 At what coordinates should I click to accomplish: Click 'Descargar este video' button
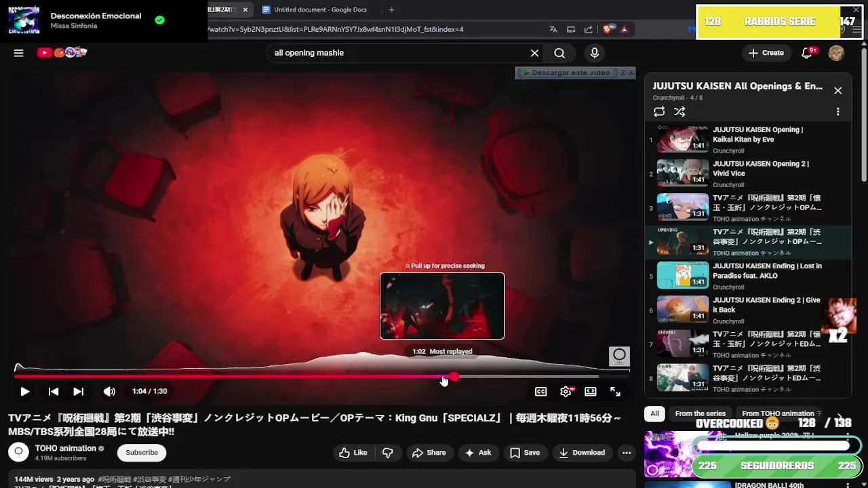point(566,73)
